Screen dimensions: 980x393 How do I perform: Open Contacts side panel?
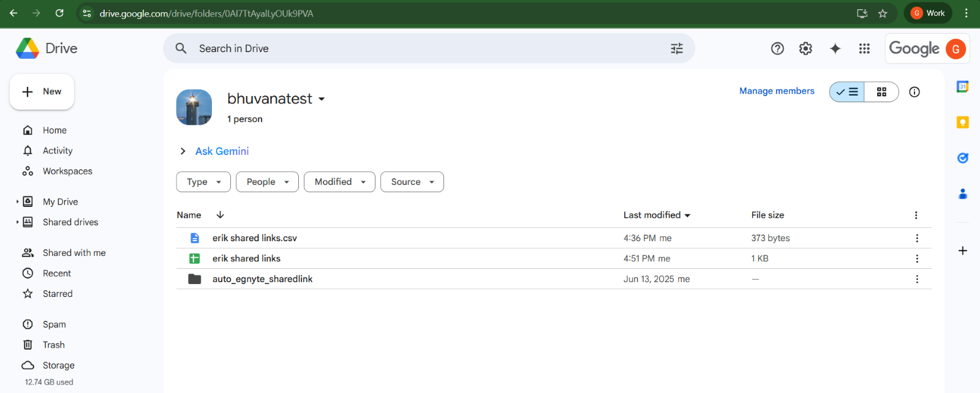pos(962,193)
